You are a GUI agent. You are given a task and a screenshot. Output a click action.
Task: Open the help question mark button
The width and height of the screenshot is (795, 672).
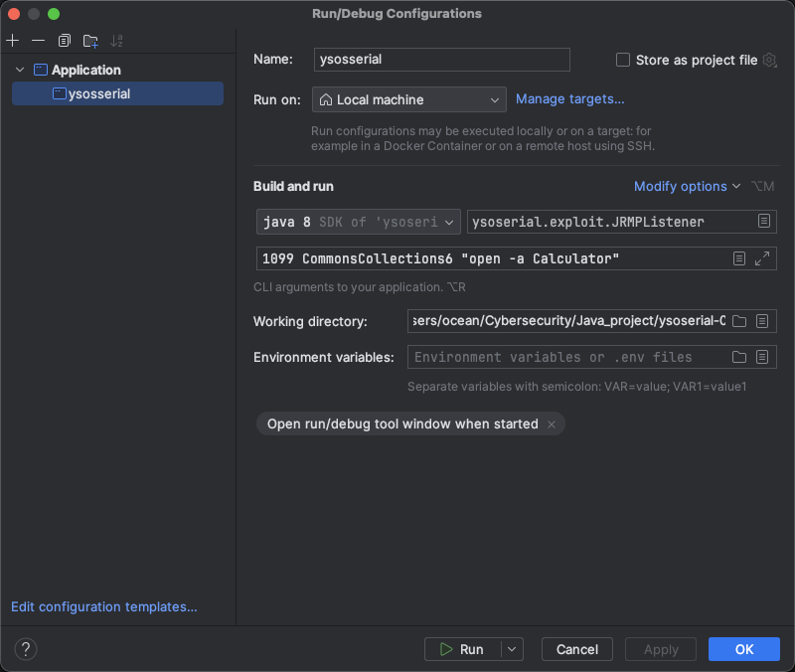(26, 649)
